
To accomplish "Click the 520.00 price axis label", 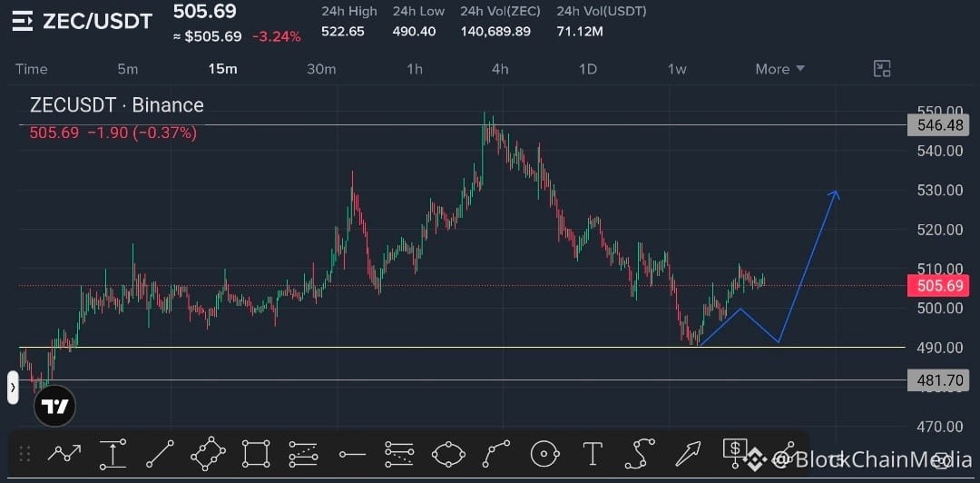I will point(940,230).
